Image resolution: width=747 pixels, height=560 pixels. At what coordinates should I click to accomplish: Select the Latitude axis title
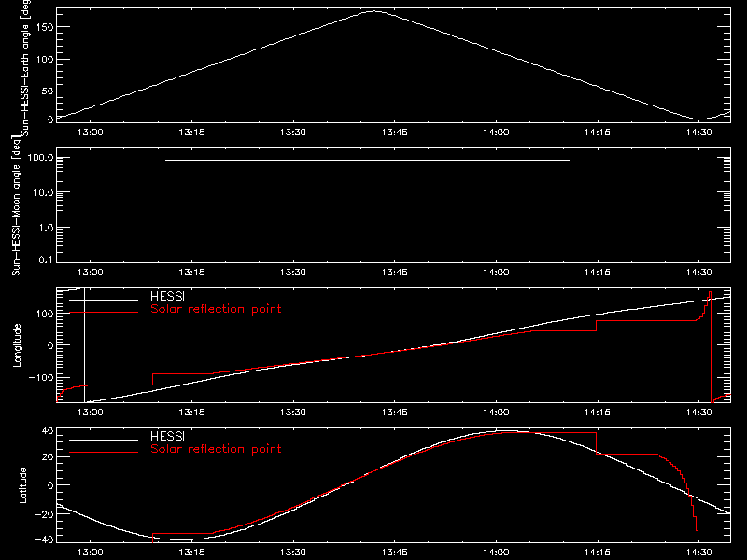pyautogui.click(x=22, y=485)
